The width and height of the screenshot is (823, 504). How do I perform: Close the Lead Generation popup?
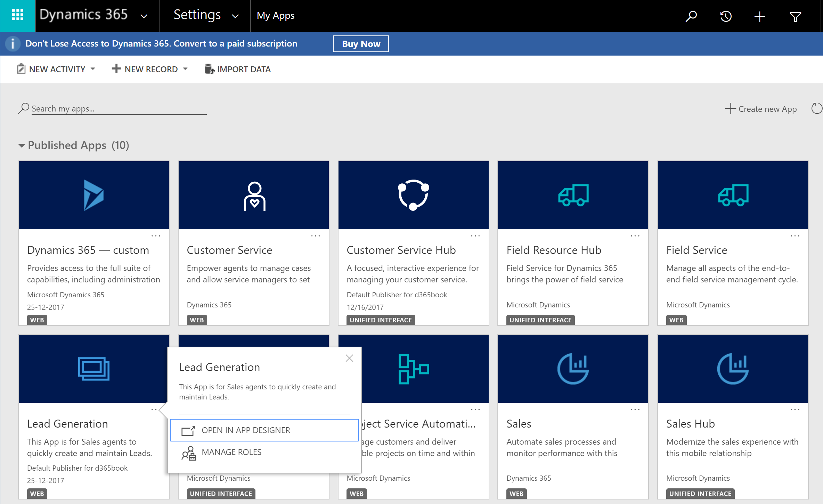pos(349,358)
